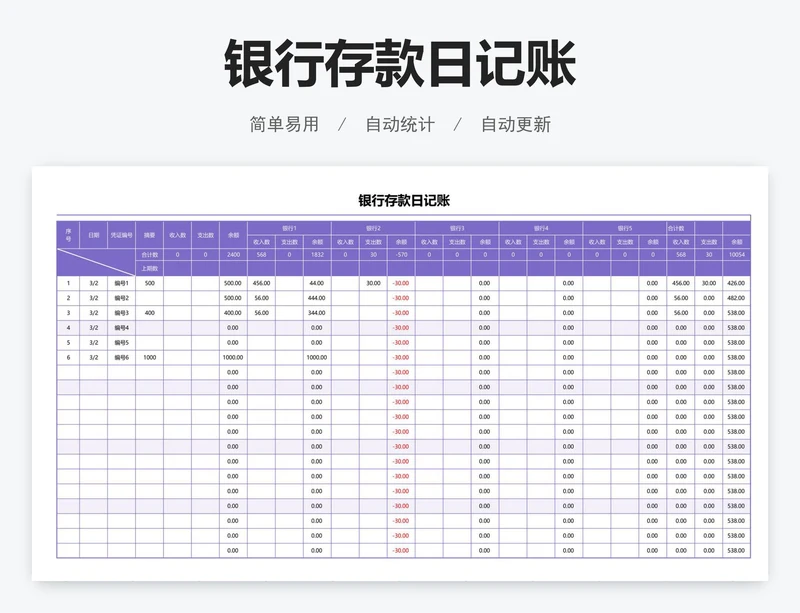Screen dimensions: 800x613
Task: Select the 摘要 column header
Action: (x=149, y=235)
